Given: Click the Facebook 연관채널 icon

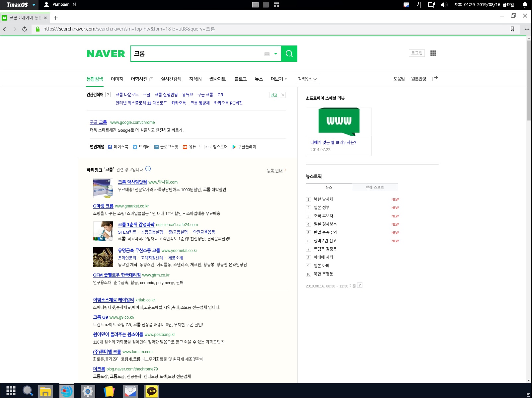Looking at the screenshot, I should click(x=110, y=147).
